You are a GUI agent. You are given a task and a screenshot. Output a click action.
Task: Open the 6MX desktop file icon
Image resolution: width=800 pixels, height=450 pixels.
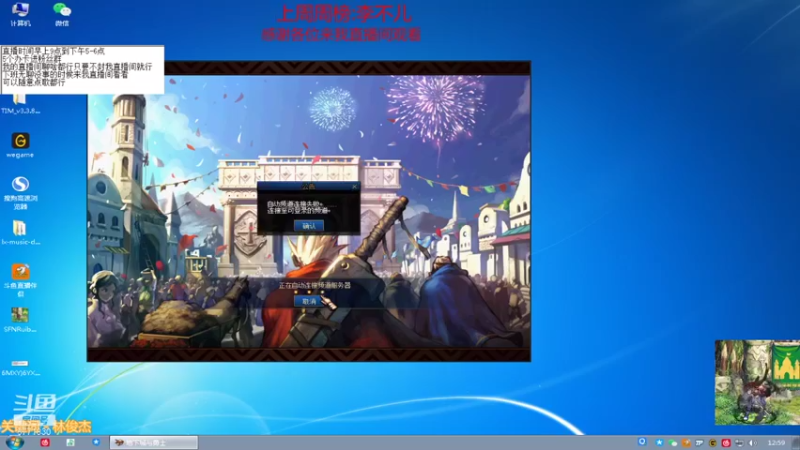(x=20, y=367)
